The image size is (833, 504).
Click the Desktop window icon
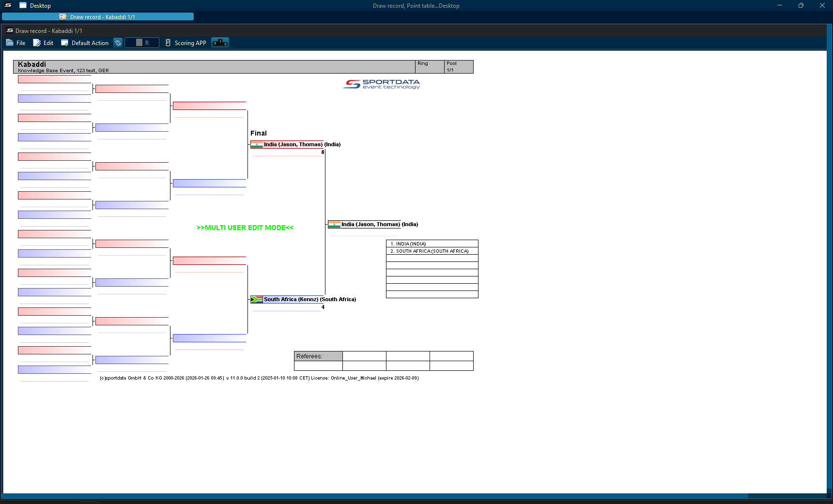23,5
